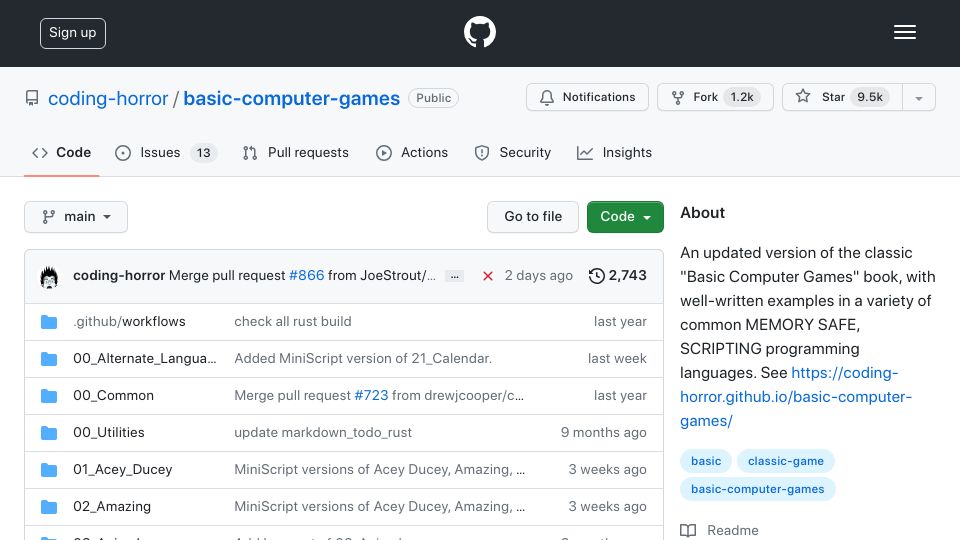Click 'update markdown_todo_rust' commit message

point(323,432)
